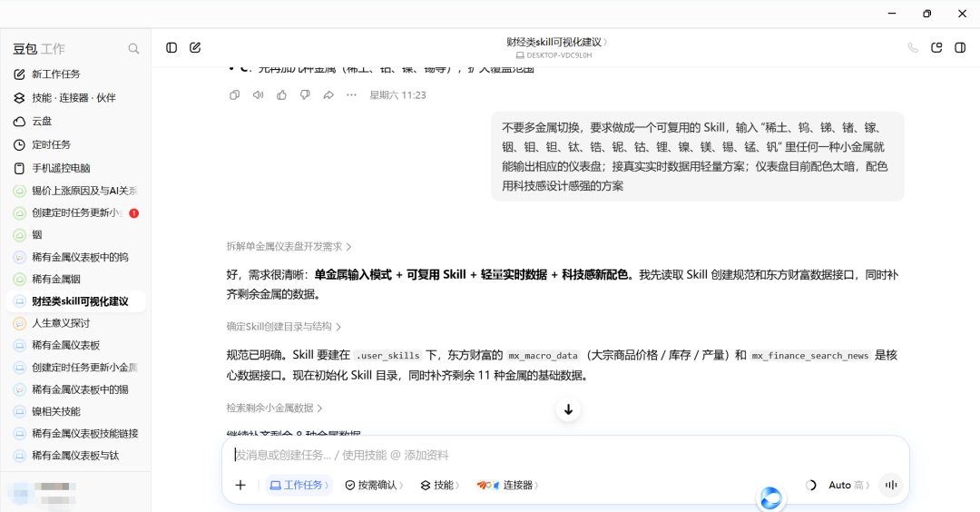Click the blue Doubao floating assistant icon
980x512 pixels.
tap(770, 498)
